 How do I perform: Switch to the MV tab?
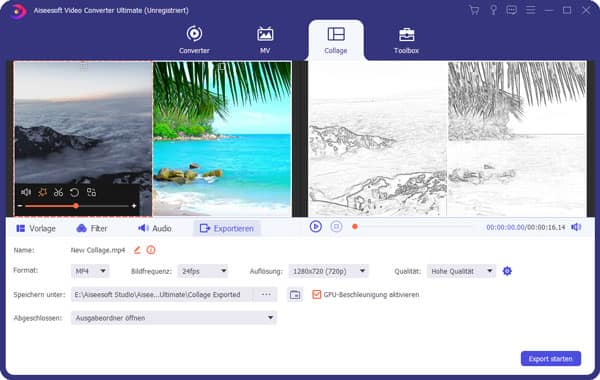265,40
